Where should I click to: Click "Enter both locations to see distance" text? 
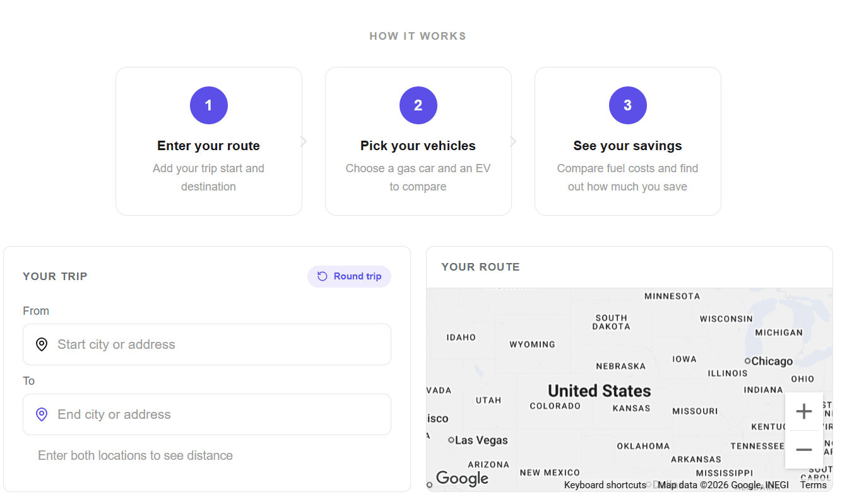click(135, 455)
